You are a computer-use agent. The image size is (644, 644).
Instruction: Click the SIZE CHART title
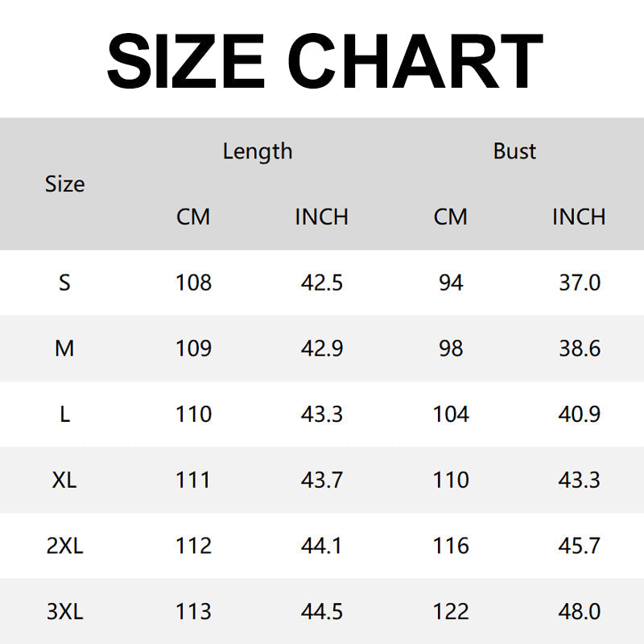pyautogui.click(x=324, y=61)
